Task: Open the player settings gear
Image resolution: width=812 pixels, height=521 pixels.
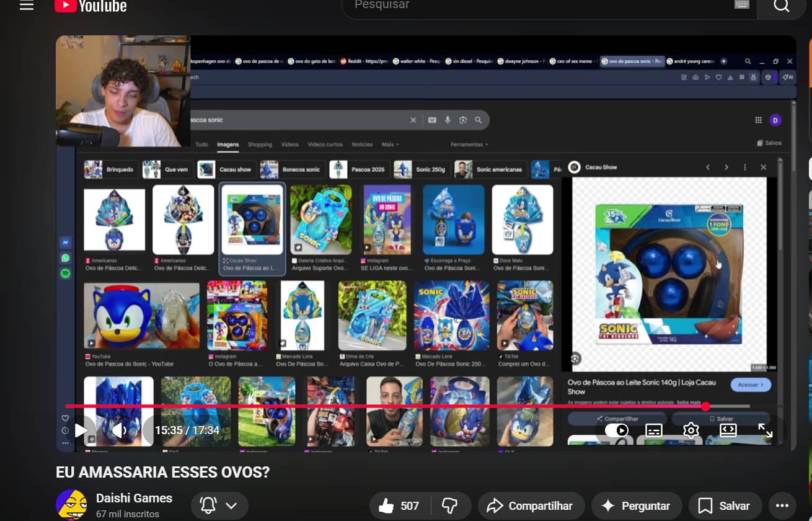Action: (691, 430)
